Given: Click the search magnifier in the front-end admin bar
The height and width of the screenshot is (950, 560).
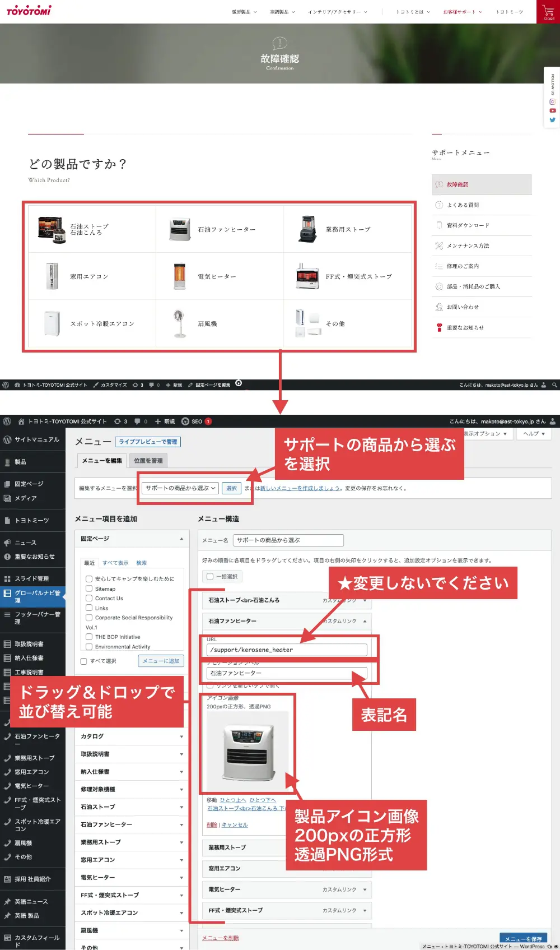Looking at the screenshot, I should point(554,385).
